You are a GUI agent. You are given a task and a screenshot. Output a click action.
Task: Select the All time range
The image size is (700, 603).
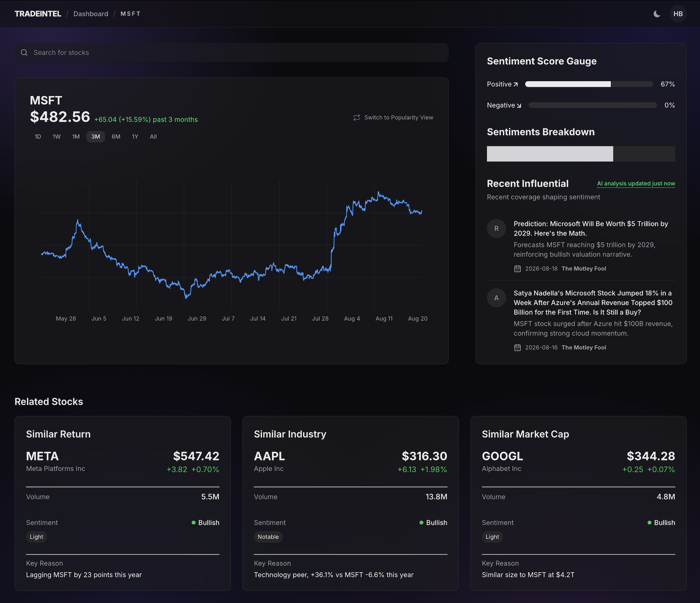tap(153, 137)
